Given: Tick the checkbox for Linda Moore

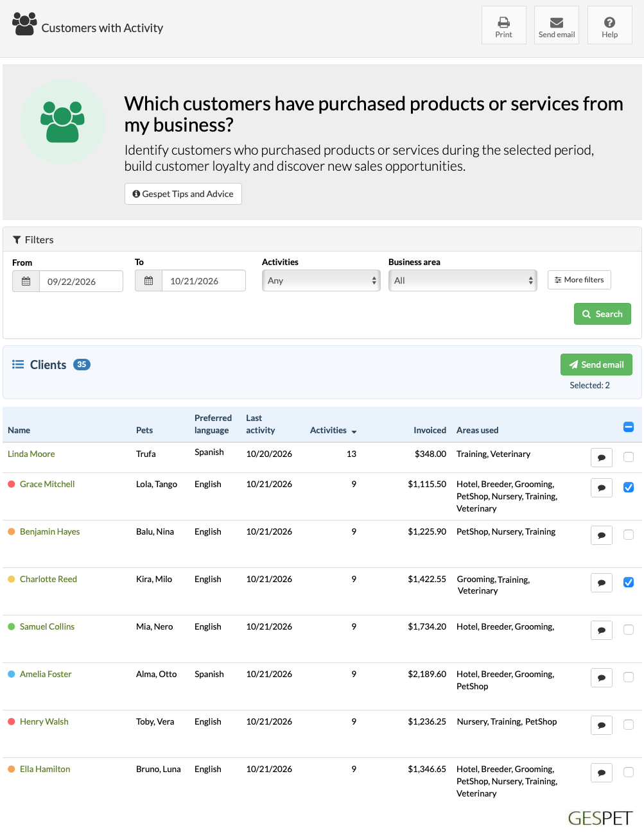Looking at the screenshot, I should coord(629,457).
